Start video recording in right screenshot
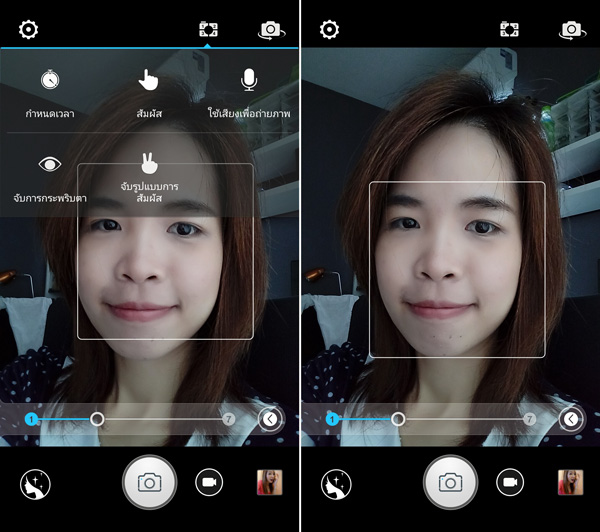 click(x=510, y=482)
